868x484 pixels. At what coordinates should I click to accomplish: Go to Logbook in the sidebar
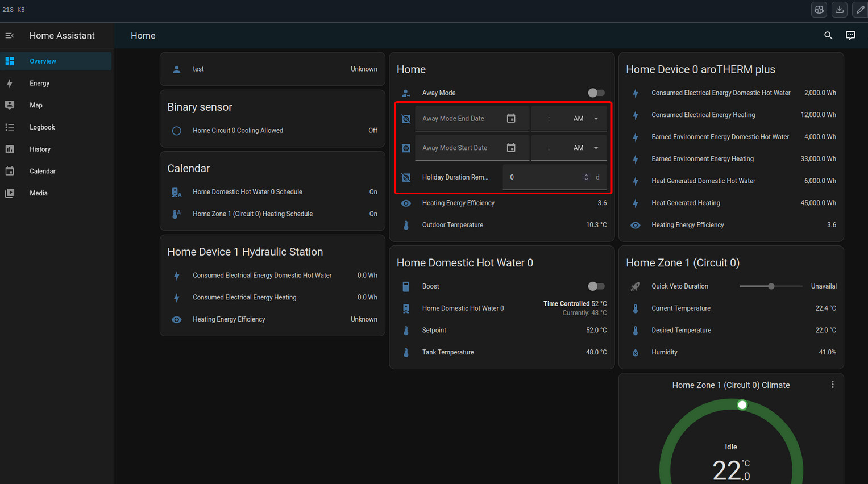tap(42, 127)
